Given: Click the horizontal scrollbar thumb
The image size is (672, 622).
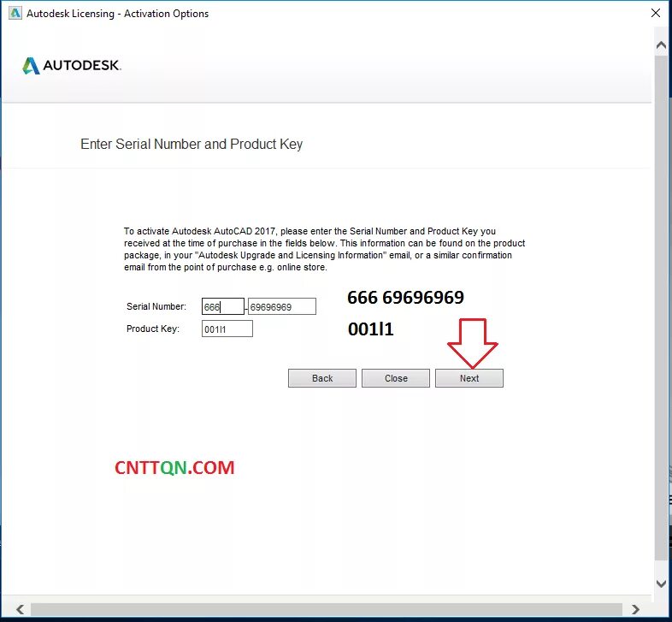Looking at the screenshot, I should click(326, 609).
